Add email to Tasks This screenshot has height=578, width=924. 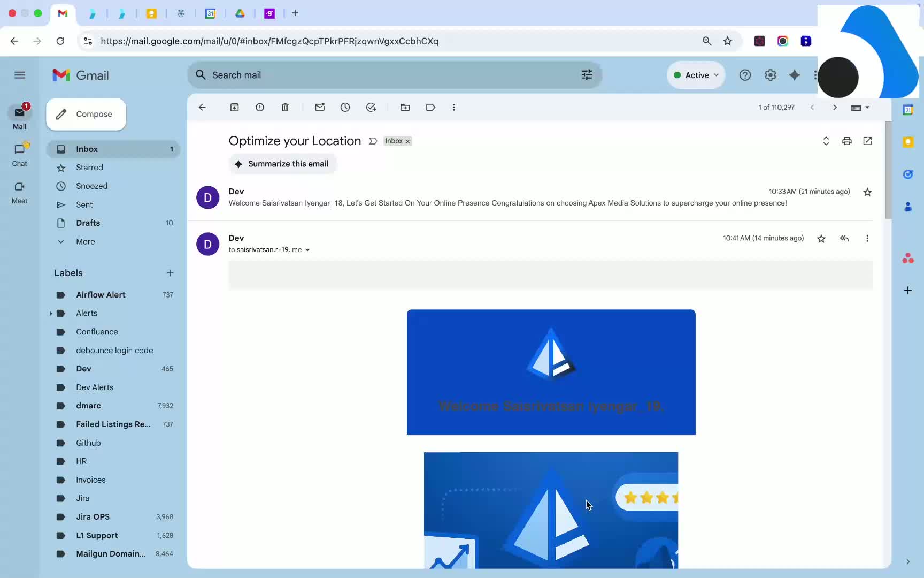point(371,107)
